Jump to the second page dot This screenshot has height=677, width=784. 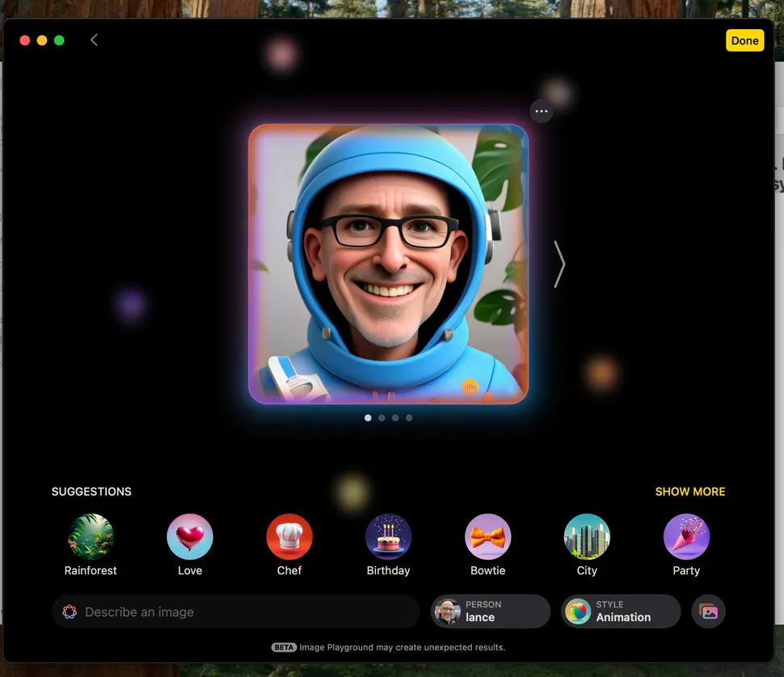point(381,418)
